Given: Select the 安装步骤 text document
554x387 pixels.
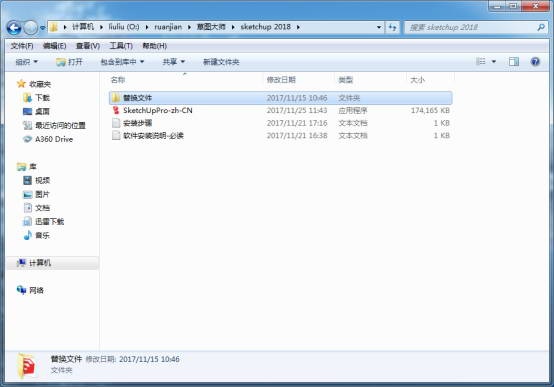Looking at the screenshot, I should (281, 123).
